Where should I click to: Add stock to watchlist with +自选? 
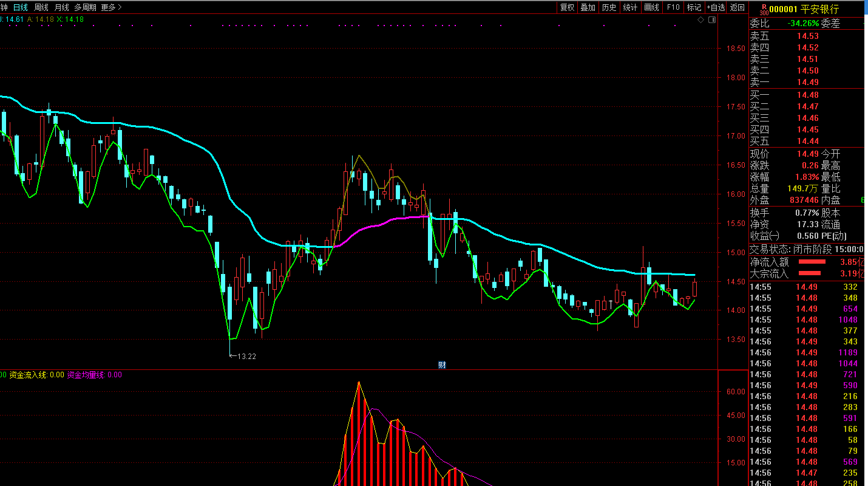[x=716, y=7]
